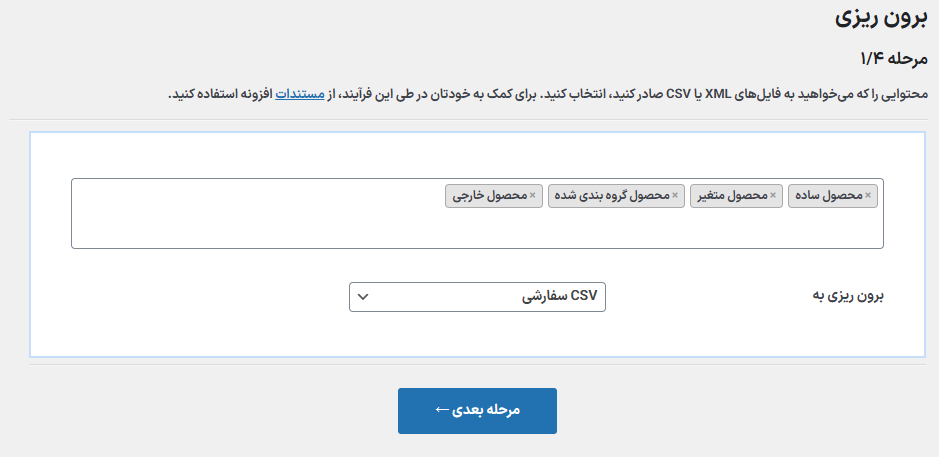Click the description paragraph mentioning XML and CSV
This screenshot has height=457, width=939.
point(600,94)
